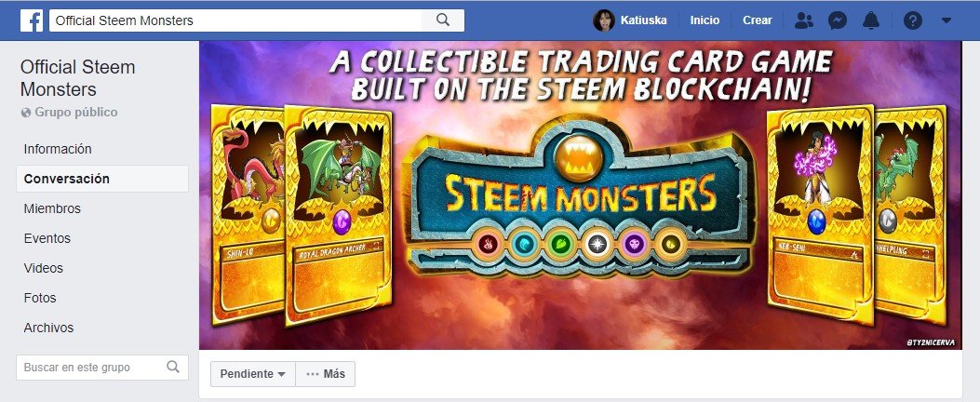This screenshot has height=402, width=980.
Task: Open the Pendiente dropdown
Action: pos(252,374)
